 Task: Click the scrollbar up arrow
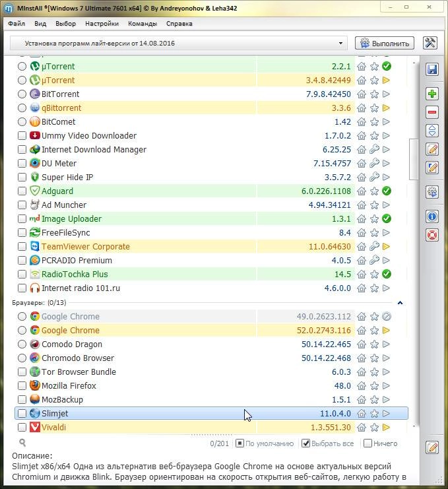[414, 63]
